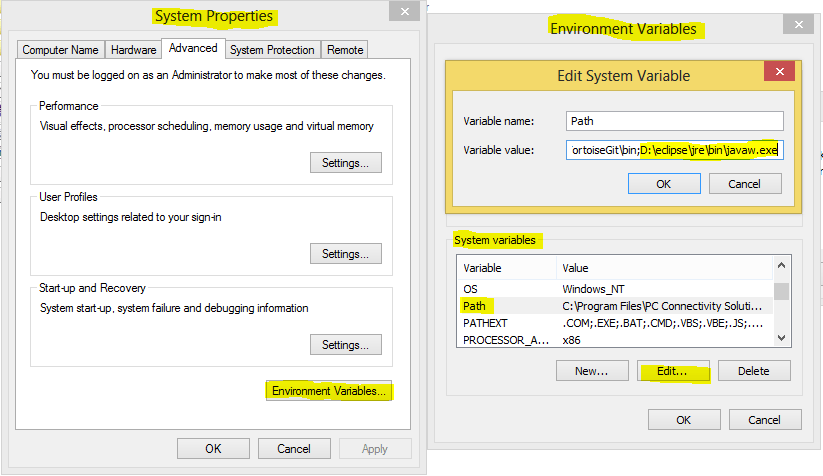Open Start-up and Recovery Settings button
The width and height of the screenshot is (823, 476).
(x=345, y=345)
